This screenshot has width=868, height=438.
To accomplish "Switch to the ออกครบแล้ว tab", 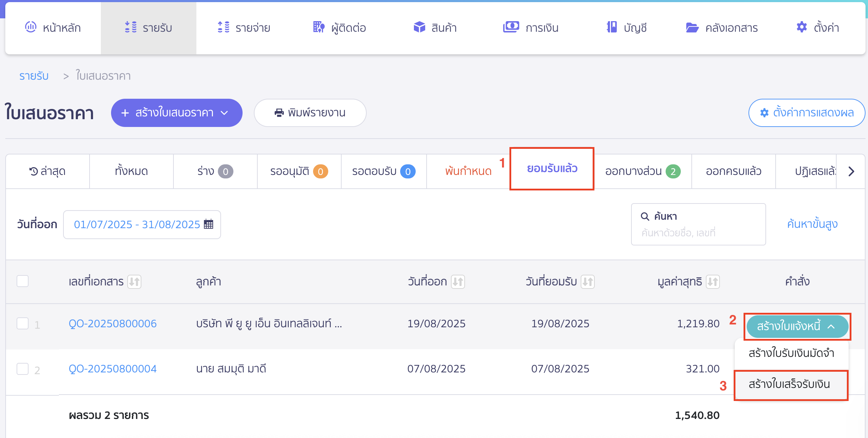I will click(x=734, y=171).
